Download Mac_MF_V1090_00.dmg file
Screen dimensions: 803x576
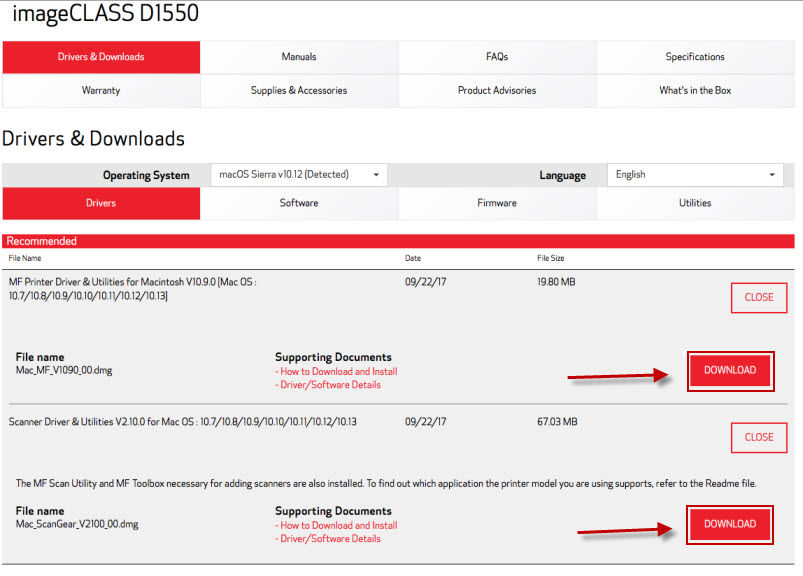click(730, 370)
